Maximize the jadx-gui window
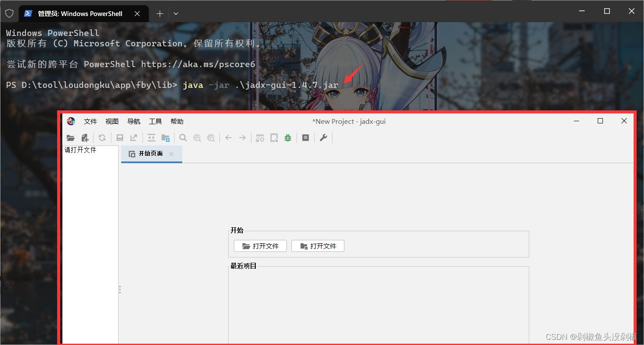The image size is (644, 345). [600, 121]
